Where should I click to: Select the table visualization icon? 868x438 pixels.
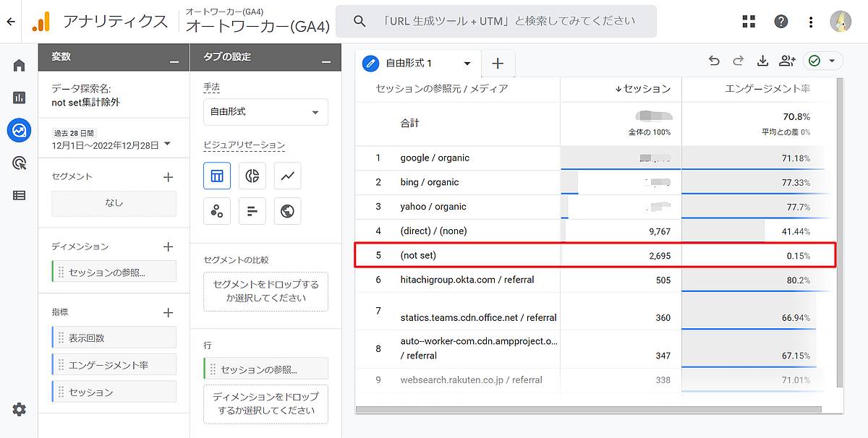[x=216, y=176]
